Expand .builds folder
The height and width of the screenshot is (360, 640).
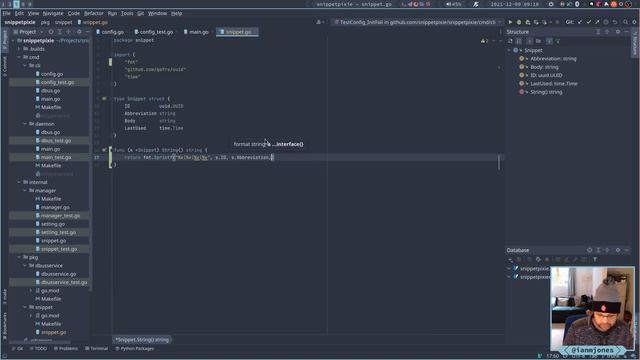point(19,49)
